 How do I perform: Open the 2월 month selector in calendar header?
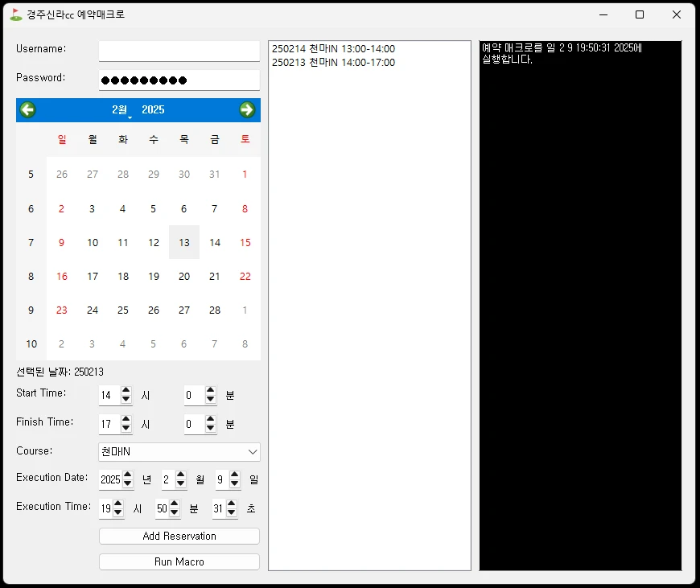120,110
